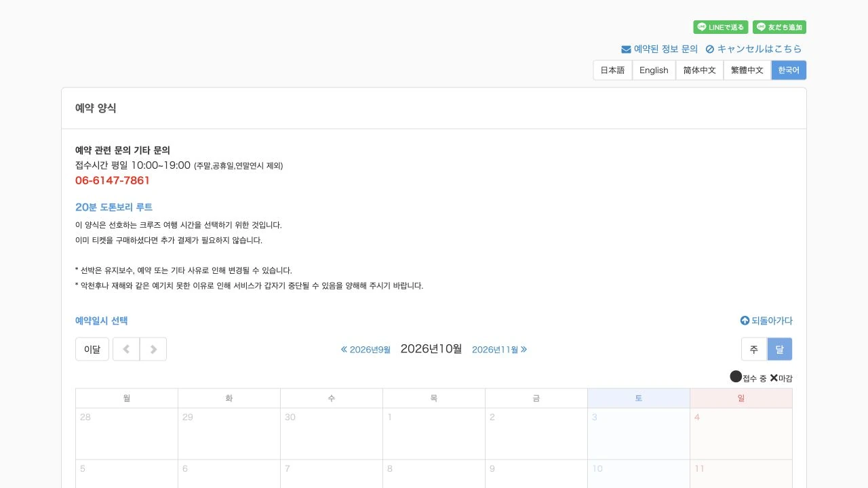
Task: Click the 토 Saturday column header
Action: coord(639,399)
